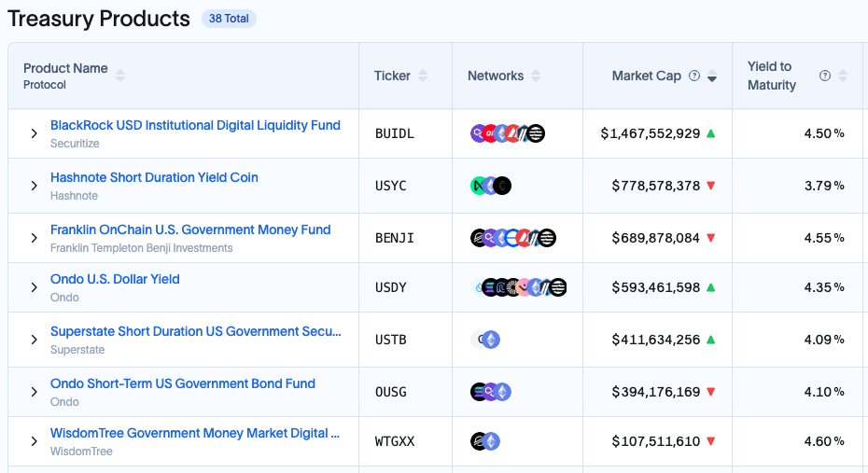Click the 38 Total badge
Screen dimensions: 868x473
click(229, 19)
